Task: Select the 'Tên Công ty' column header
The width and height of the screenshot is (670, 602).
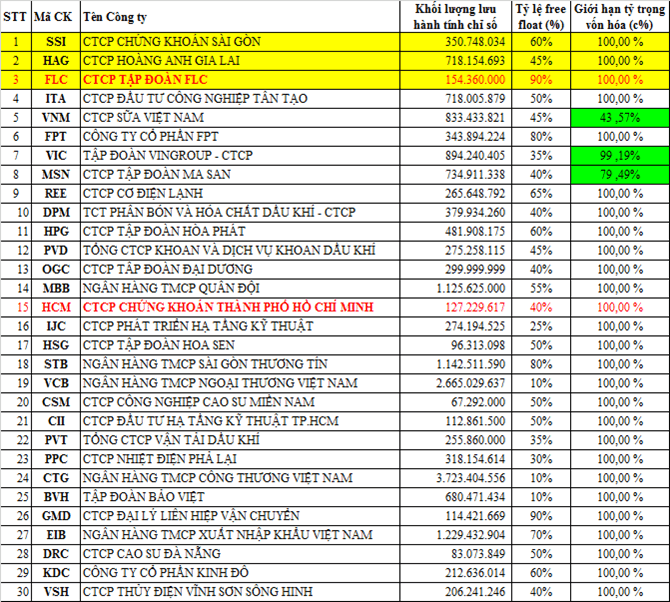Action: click(119, 17)
